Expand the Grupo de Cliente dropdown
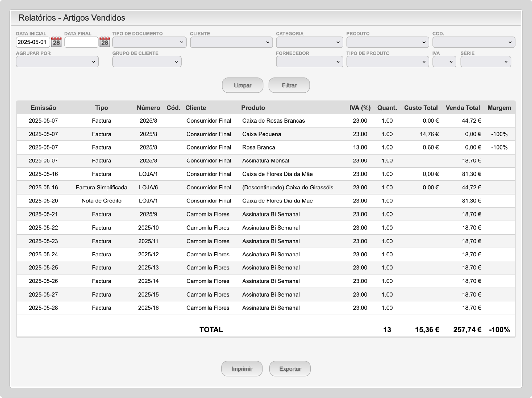This screenshot has height=398, width=532. click(x=147, y=62)
